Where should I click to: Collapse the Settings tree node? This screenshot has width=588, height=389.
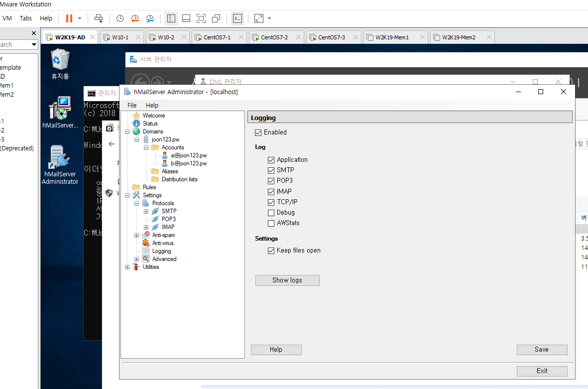coord(127,195)
